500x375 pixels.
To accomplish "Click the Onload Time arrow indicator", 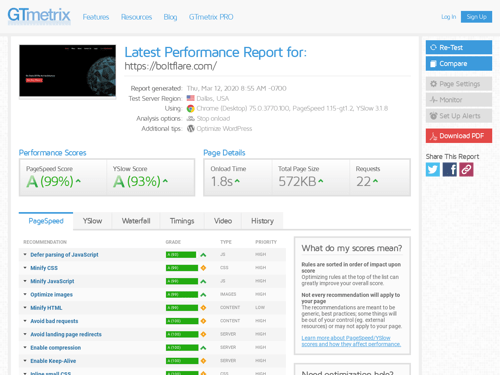I will (237, 181).
